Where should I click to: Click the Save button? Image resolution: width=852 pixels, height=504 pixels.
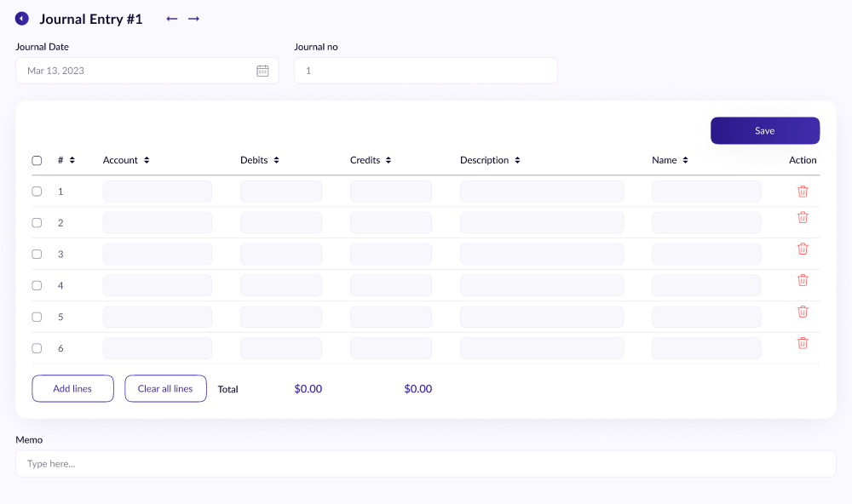tap(764, 130)
